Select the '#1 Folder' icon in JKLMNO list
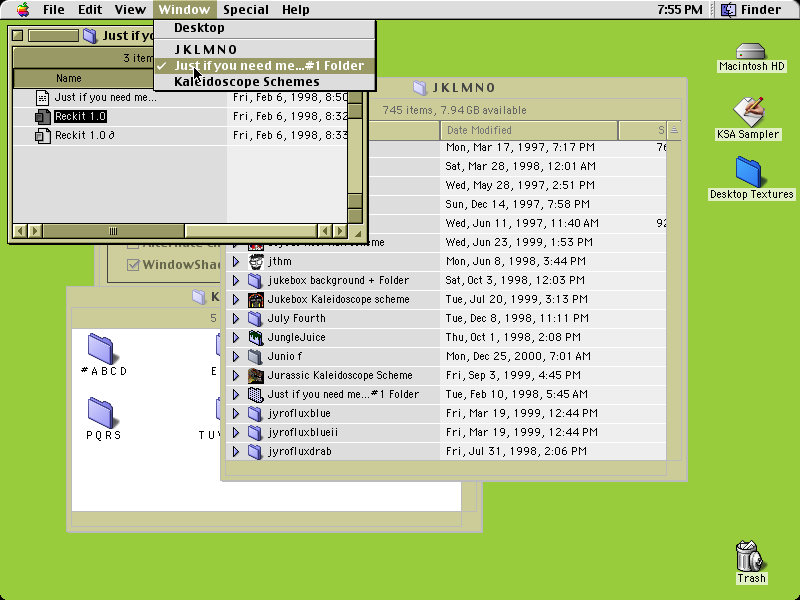 255,394
